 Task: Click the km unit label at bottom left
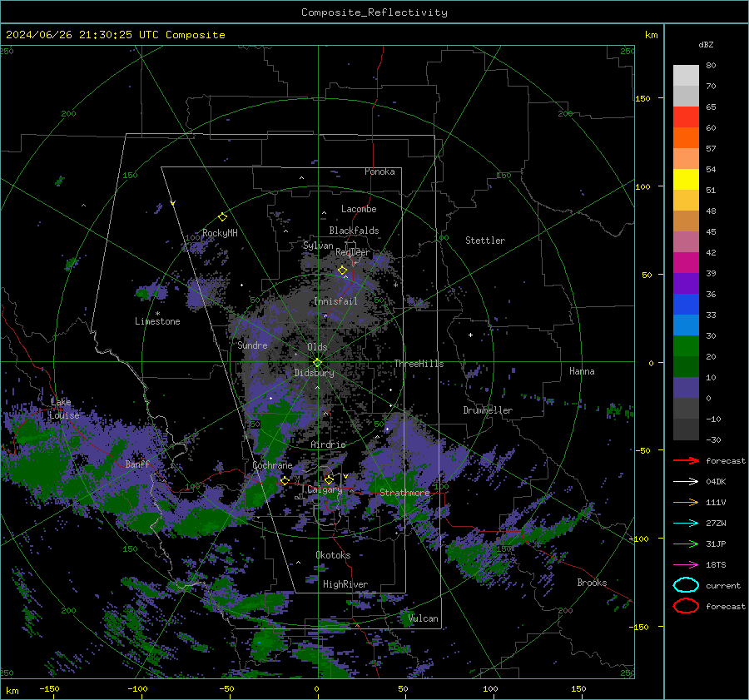coord(12,691)
